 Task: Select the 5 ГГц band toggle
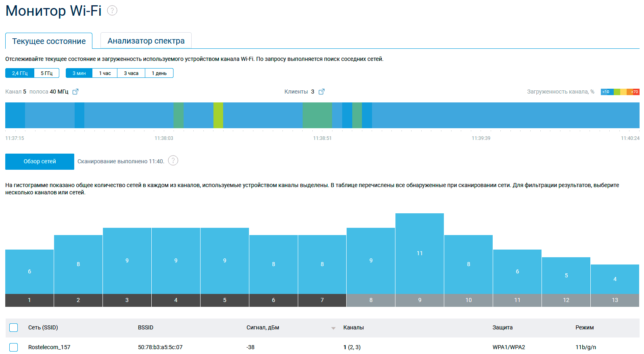(47, 73)
